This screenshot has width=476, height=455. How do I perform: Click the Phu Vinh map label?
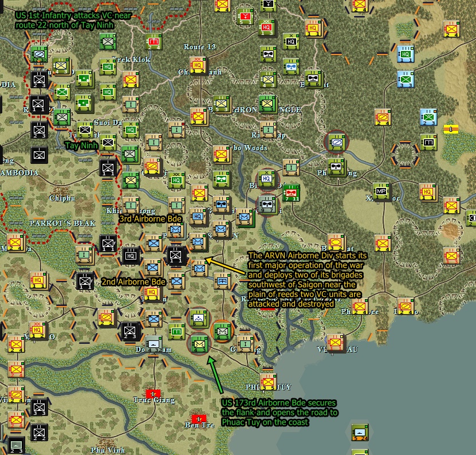pyautogui.click(x=108, y=450)
